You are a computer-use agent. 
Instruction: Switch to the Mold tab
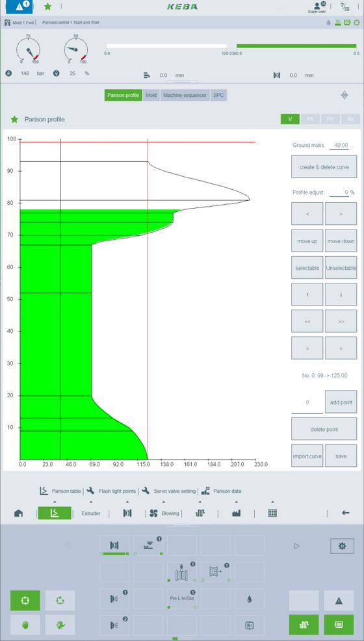[x=151, y=96]
